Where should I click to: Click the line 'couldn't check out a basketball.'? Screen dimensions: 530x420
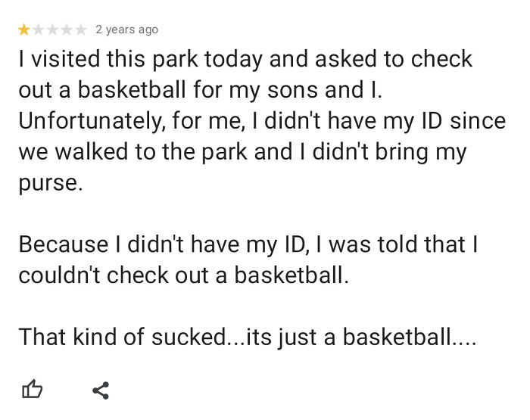[183, 275]
